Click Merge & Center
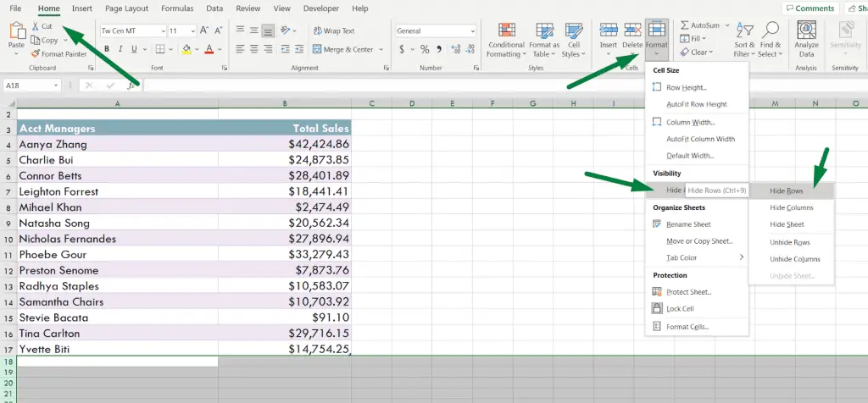This screenshot has width=868, height=403. [343, 49]
